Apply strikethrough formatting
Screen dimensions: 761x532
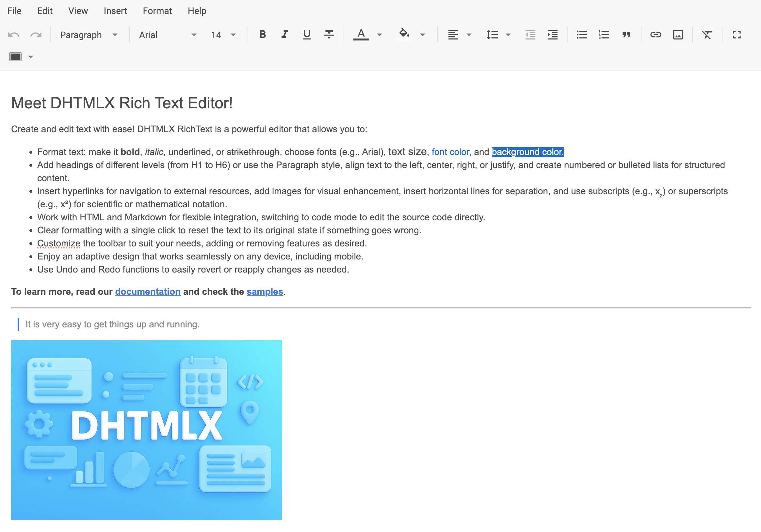point(329,35)
